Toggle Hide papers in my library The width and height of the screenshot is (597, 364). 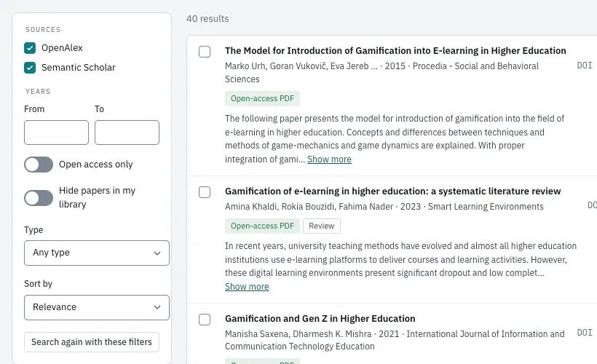coord(39,197)
